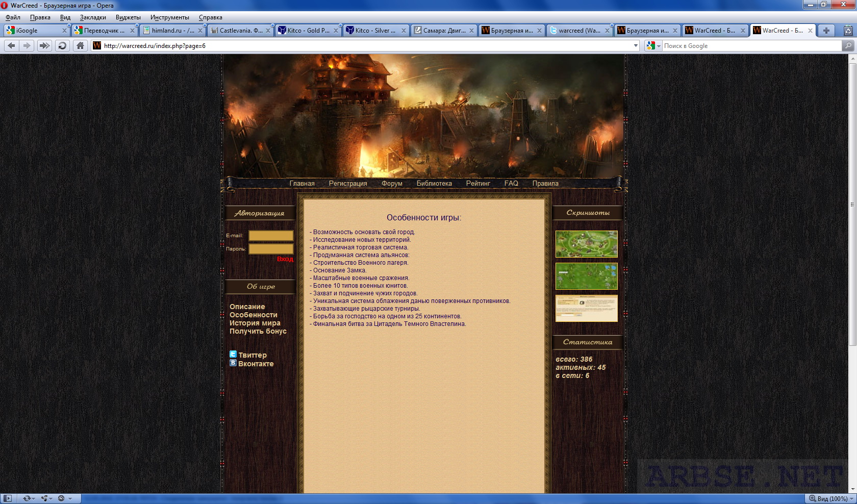Open the Библиотека link
The height and width of the screenshot is (504, 857).
coord(434,183)
